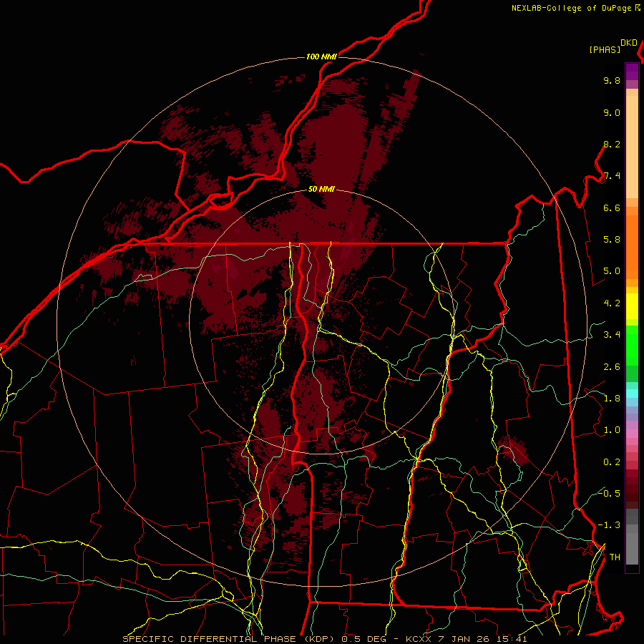Click the bright green band of the color bar
Screen dimensions: 644x644
[632, 345]
